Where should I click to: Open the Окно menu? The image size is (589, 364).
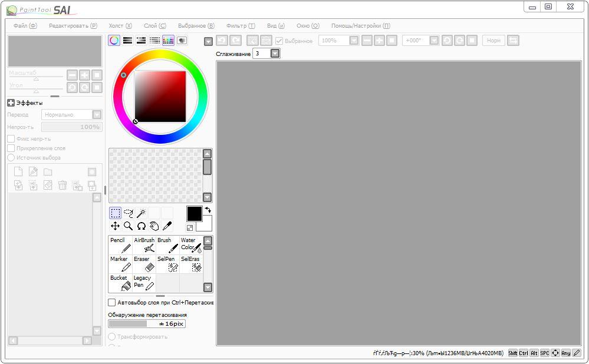click(308, 26)
